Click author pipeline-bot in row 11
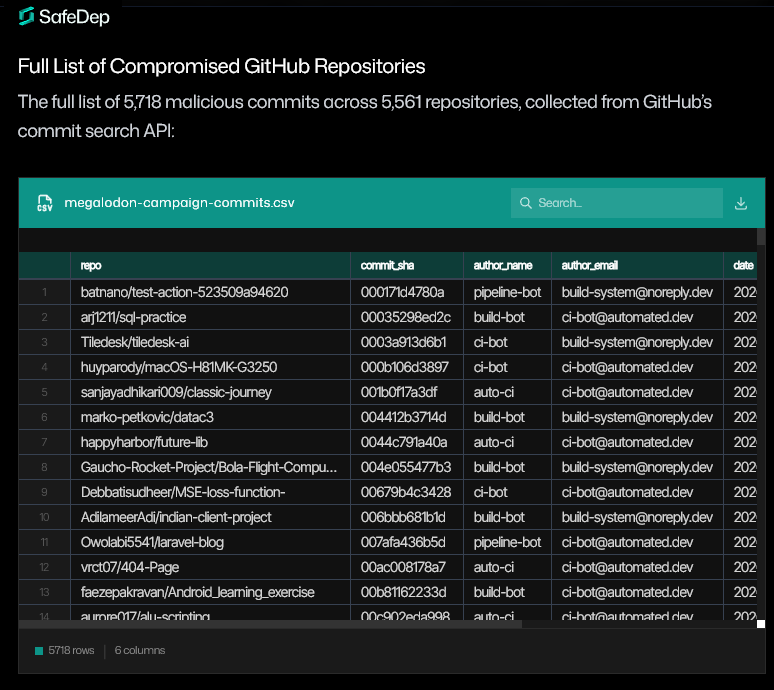Screen dimensions: 774x690 pyautogui.click(x=507, y=542)
